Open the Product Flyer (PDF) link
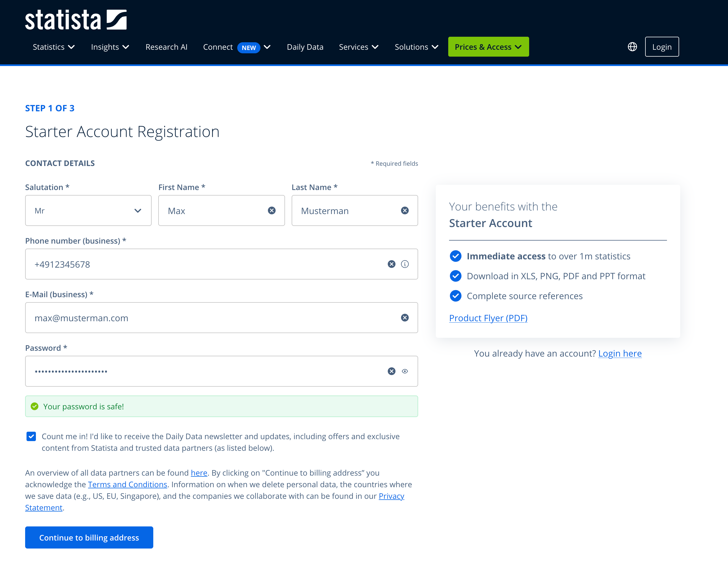 [488, 318]
